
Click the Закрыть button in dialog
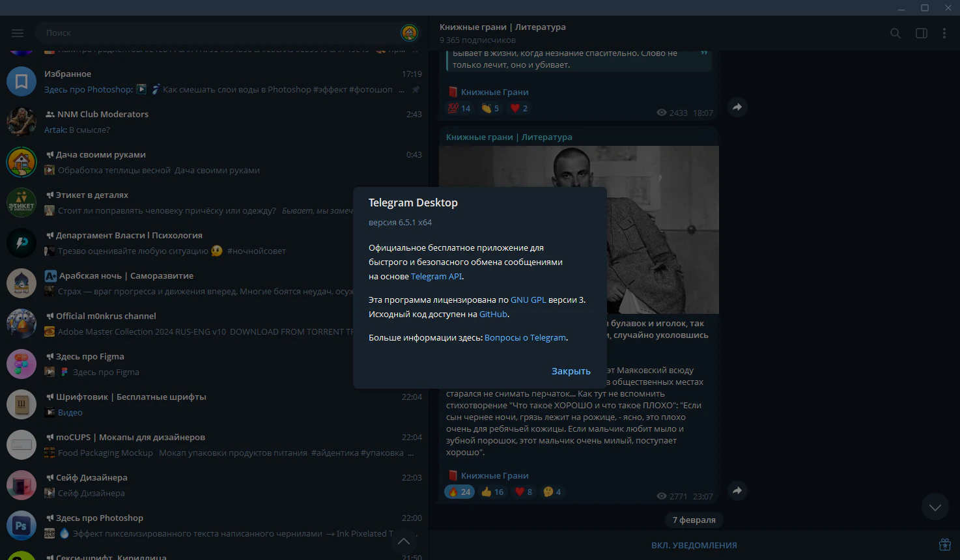click(571, 371)
